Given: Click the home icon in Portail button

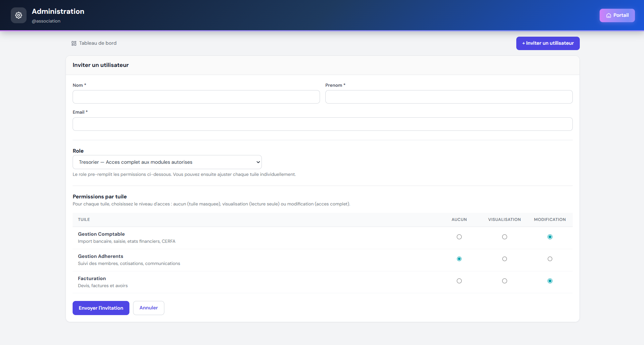Looking at the screenshot, I should pyautogui.click(x=608, y=15).
